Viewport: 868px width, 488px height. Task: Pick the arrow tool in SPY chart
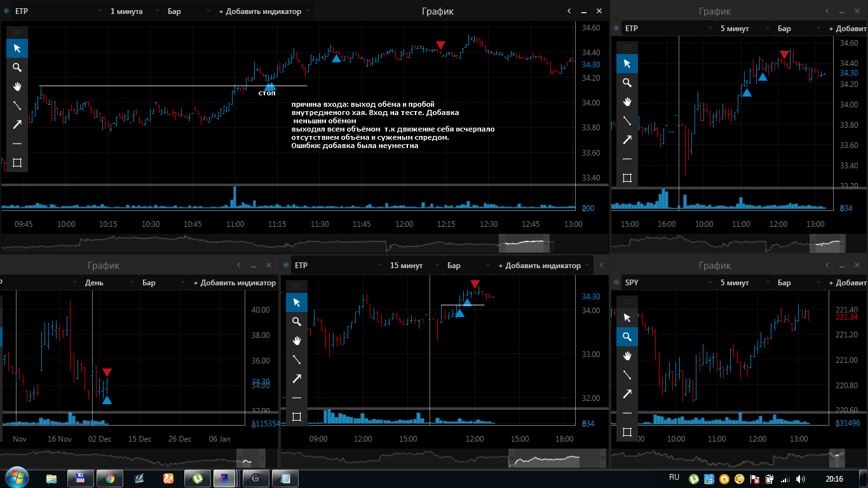(x=627, y=394)
